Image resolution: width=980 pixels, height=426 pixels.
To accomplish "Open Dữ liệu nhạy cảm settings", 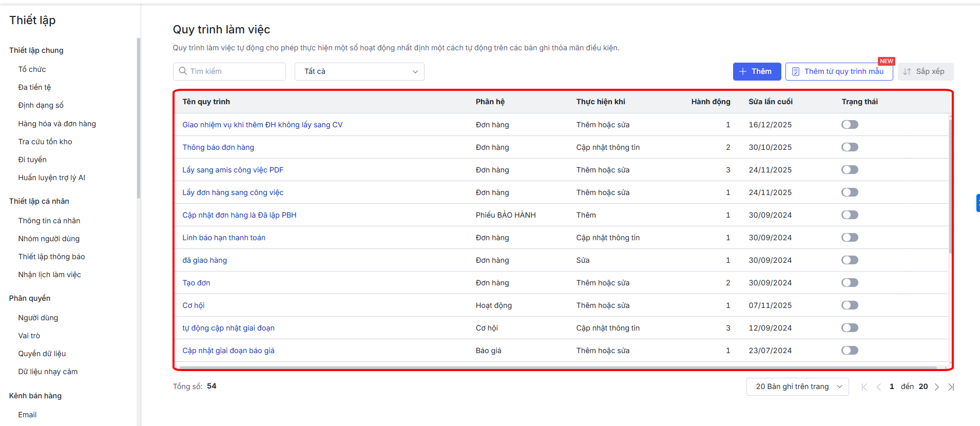I will (48, 372).
